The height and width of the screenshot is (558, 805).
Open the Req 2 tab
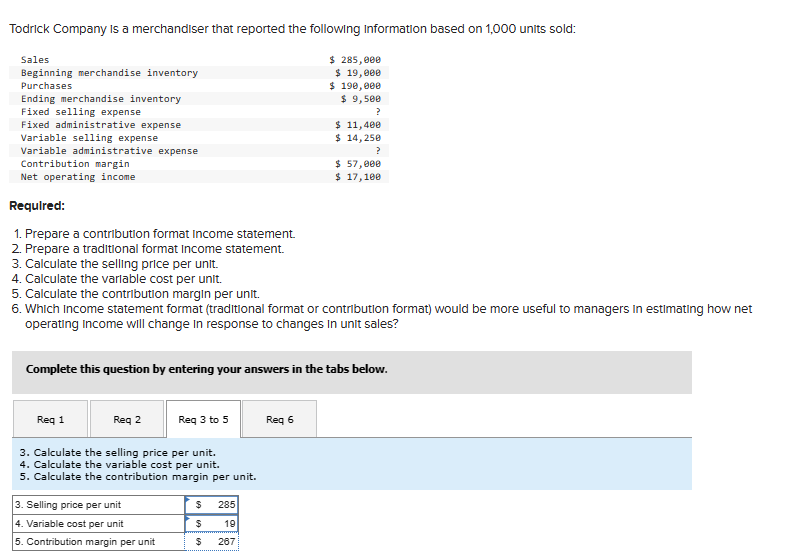click(x=127, y=419)
